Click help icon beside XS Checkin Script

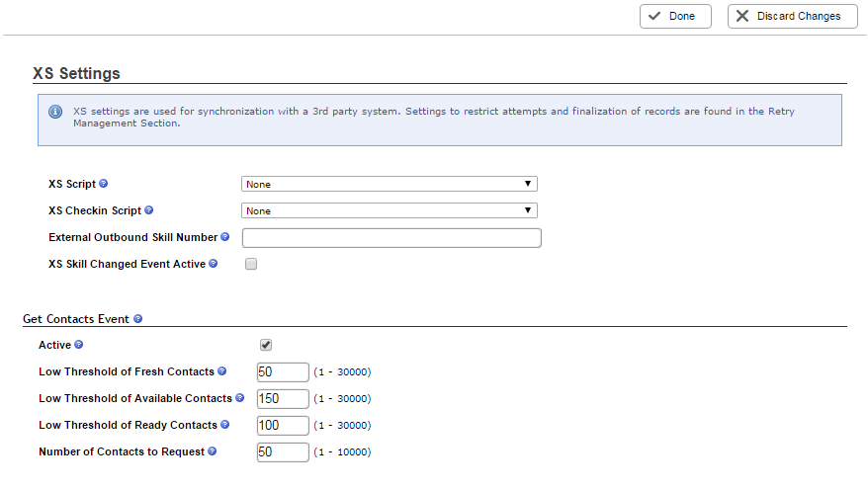149,210
